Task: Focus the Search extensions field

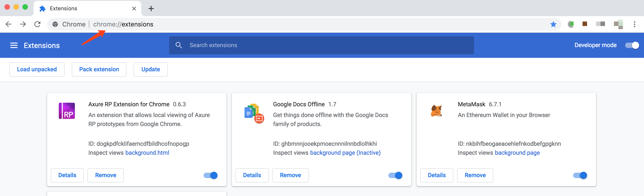Action: (x=321, y=45)
